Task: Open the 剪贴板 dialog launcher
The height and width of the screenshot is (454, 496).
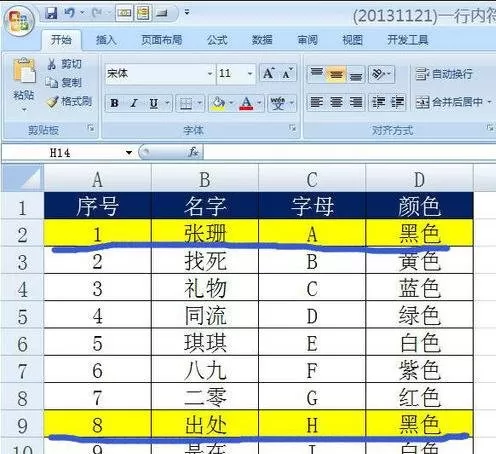Action: tap(91, 128)
